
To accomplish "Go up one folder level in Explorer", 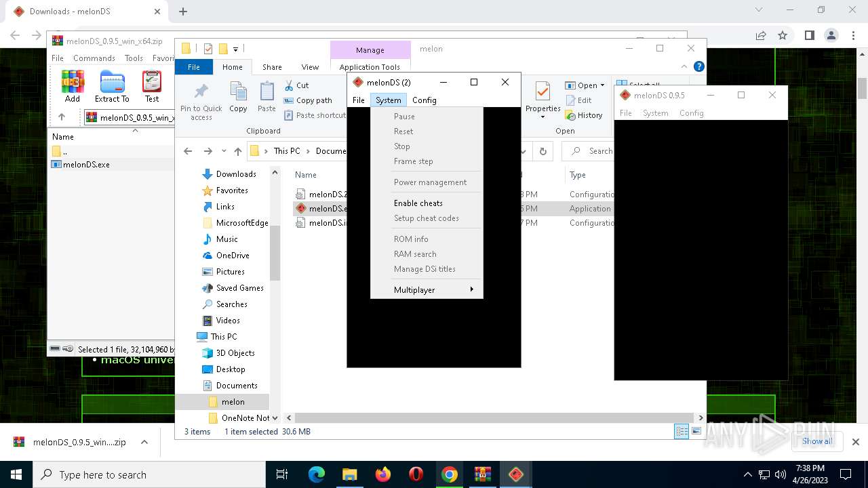I will click(237, 151).
